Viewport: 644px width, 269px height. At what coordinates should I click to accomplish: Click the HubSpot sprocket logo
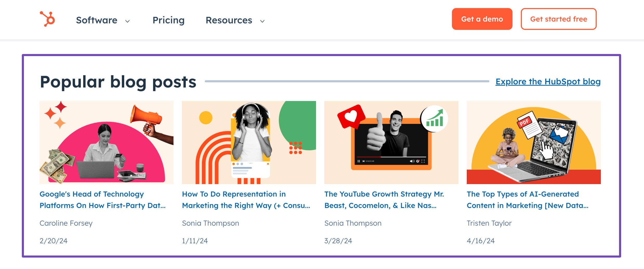47,19
